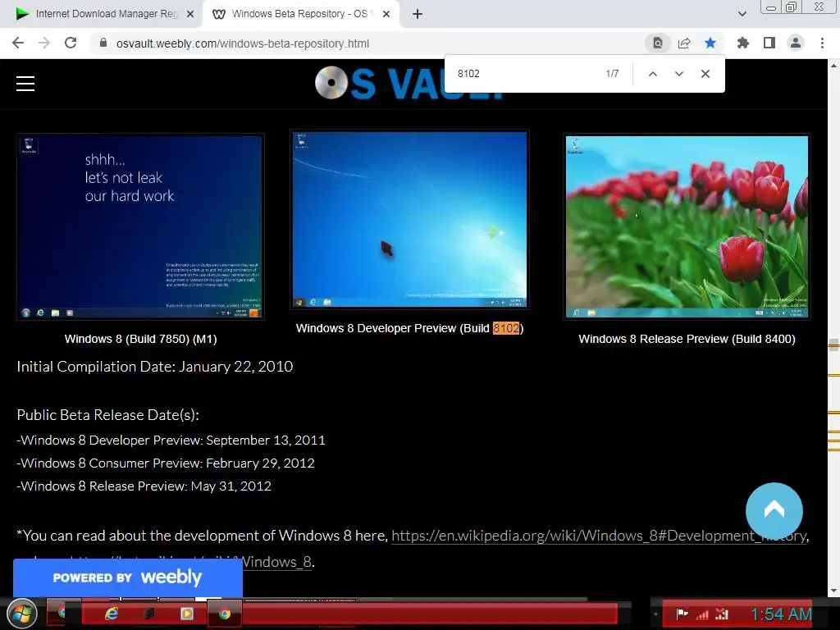Image resolution: width=840 pixels, height=630 pixels.
Task: Click the Release Preview May 31 line
Action: [144, 486]
